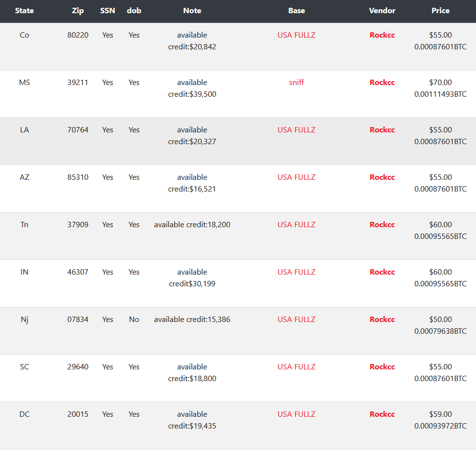The height and width of the screenshot is (450, 476).
Task: Click the note ending in $19,435
Action: (x=192, y=420)
